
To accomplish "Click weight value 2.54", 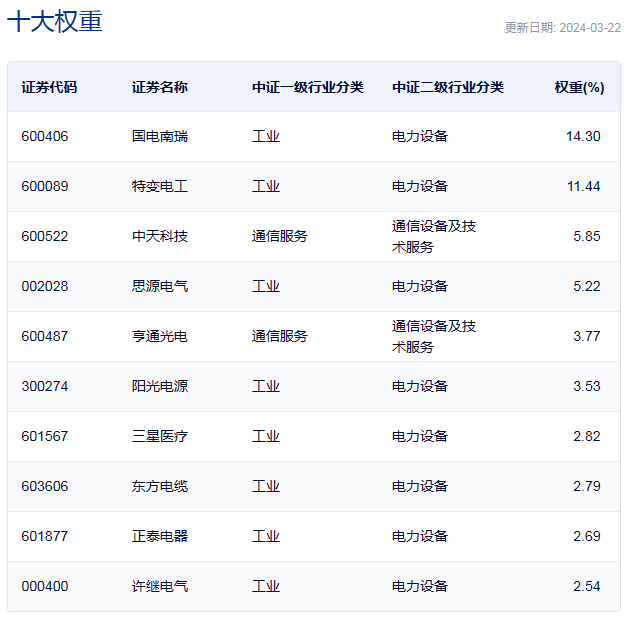I will click(587, 587).
